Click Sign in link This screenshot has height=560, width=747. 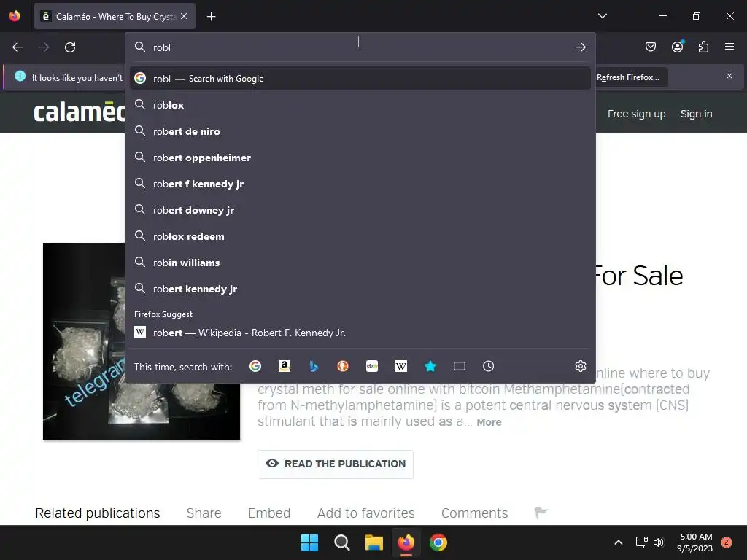(696, 114)
